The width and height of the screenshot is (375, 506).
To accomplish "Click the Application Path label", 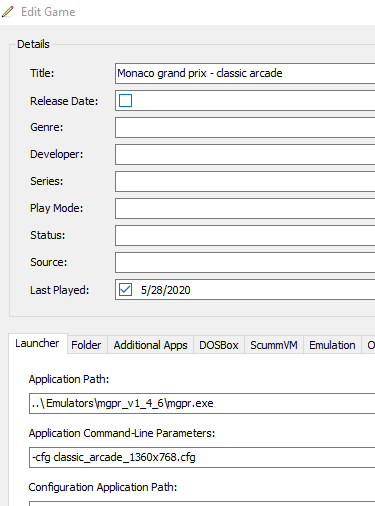I will point(69,379).
